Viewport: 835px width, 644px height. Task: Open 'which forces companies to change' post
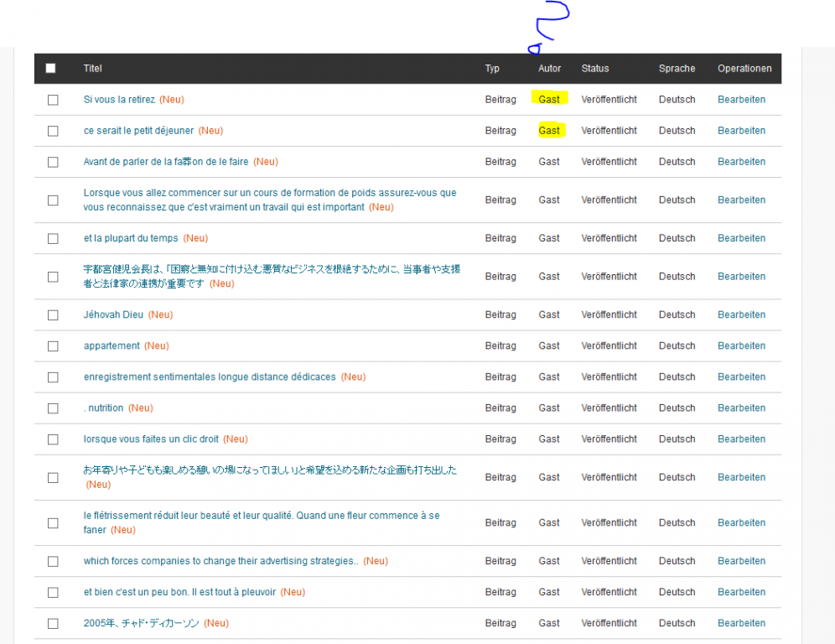coord(220,562)
